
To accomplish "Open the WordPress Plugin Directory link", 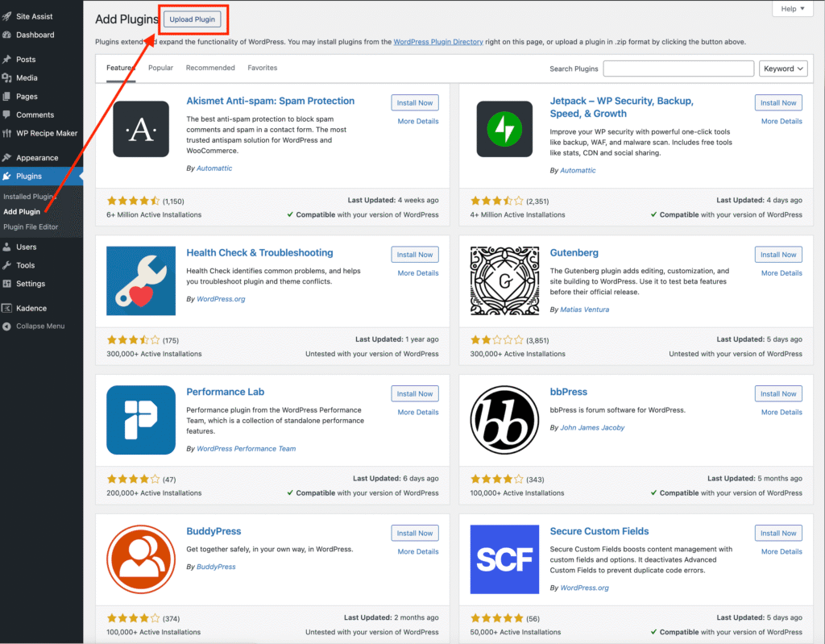I will pos(437,42).
